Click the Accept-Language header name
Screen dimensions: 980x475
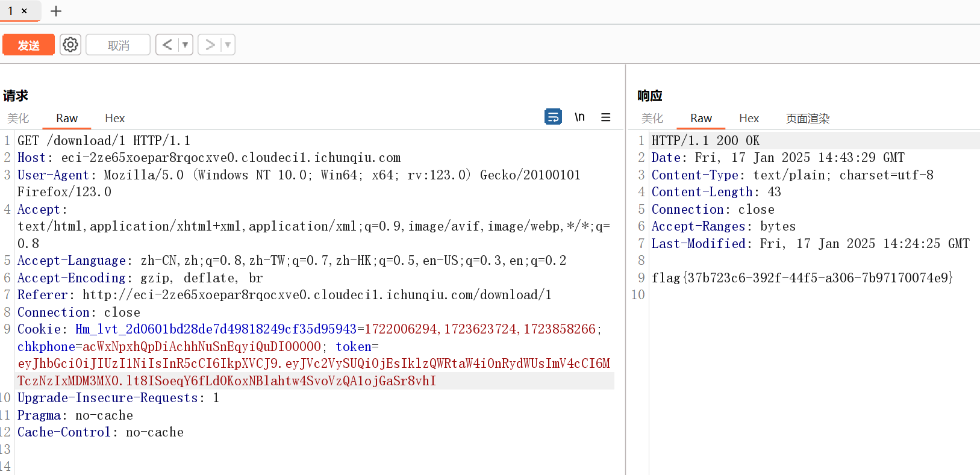(71, 261)
